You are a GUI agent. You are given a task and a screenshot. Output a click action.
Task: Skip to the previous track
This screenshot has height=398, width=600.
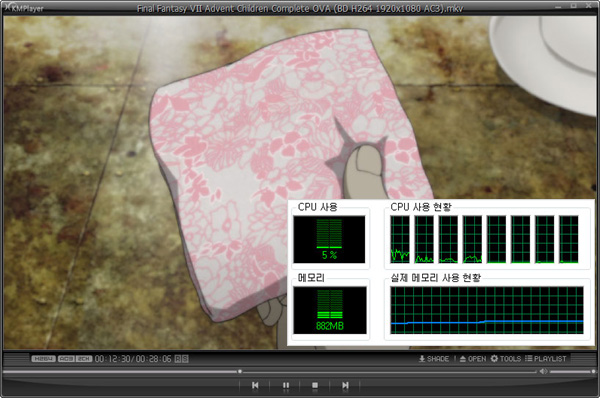coord(255,385)
